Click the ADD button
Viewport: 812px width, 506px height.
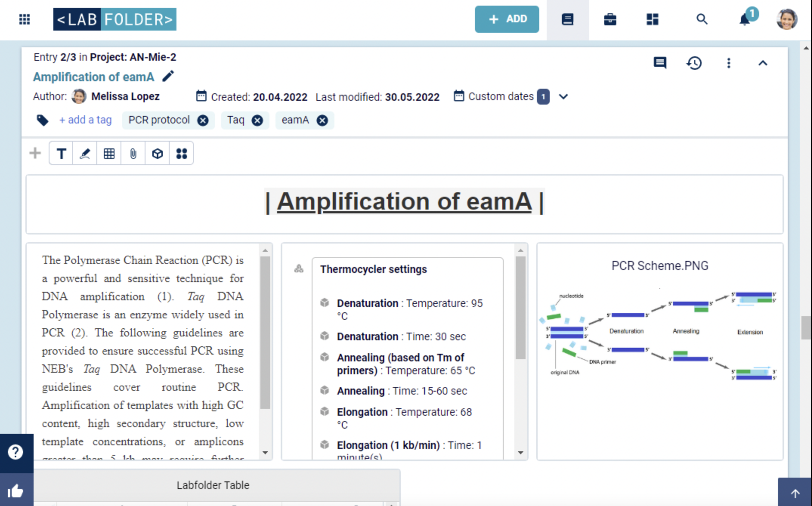[507, 19]
